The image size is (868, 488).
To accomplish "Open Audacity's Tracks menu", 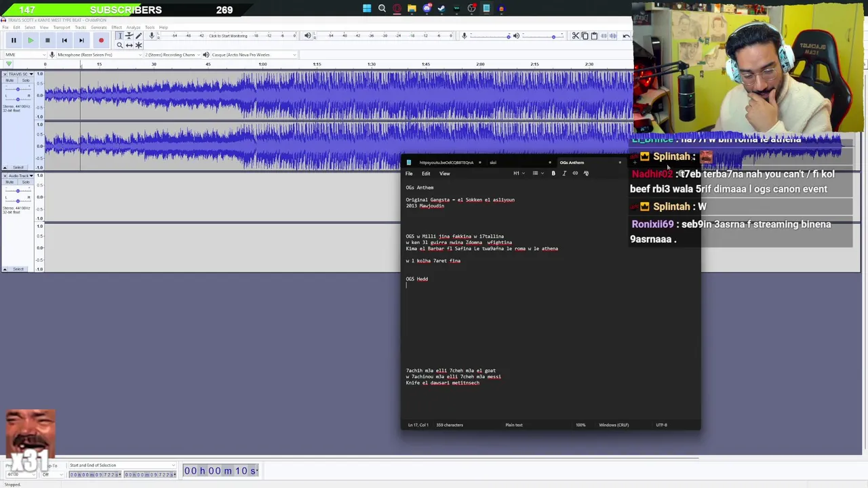I will (x=80, y=28).
